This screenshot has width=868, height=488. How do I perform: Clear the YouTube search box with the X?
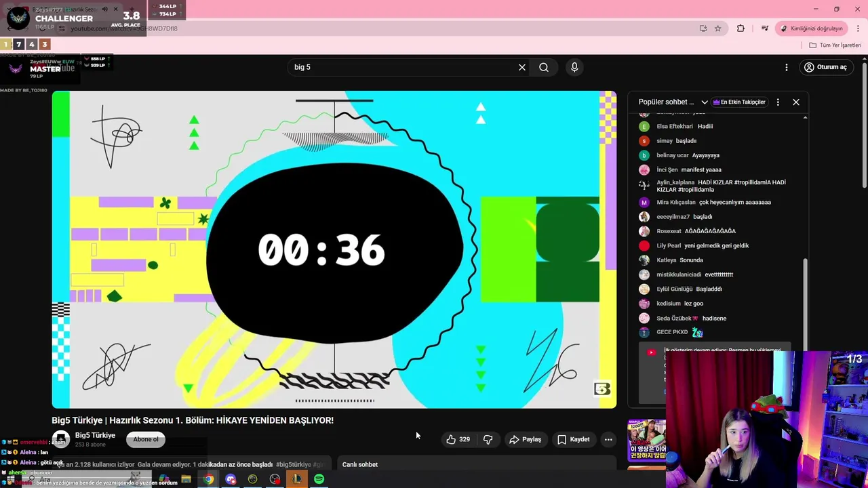(522, 67)
